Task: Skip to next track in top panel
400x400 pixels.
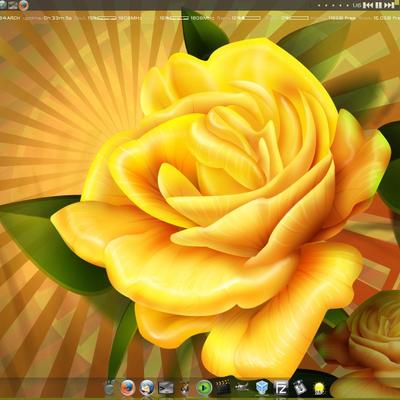Action: click(389, 5)
